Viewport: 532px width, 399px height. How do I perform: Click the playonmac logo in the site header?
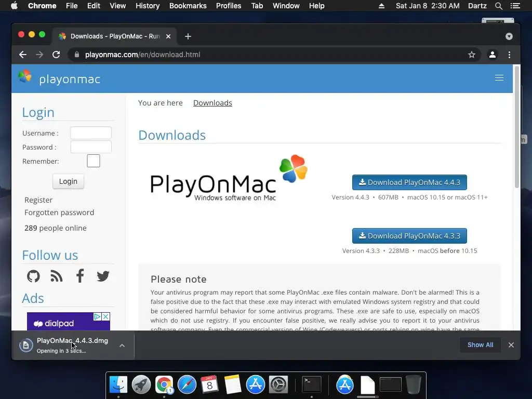[59, 78]
